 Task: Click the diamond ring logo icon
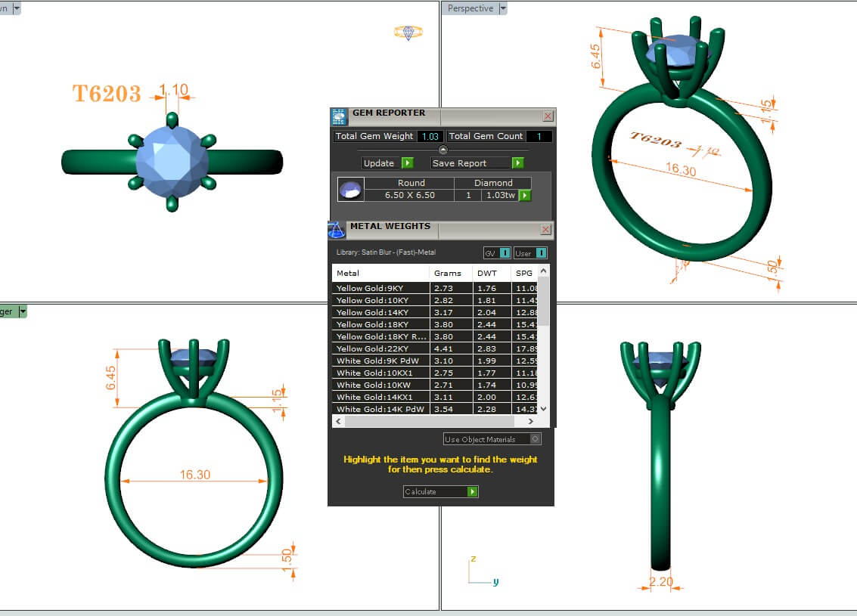[408, 33]
